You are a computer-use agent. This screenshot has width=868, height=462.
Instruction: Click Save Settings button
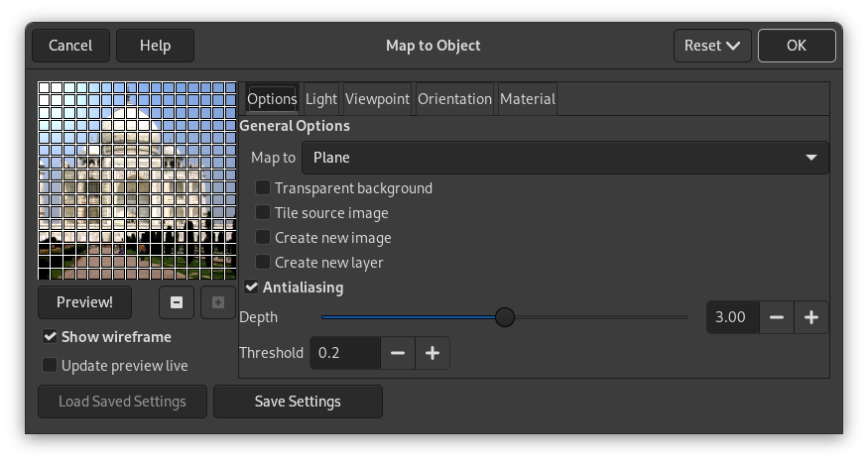(298, 402)
